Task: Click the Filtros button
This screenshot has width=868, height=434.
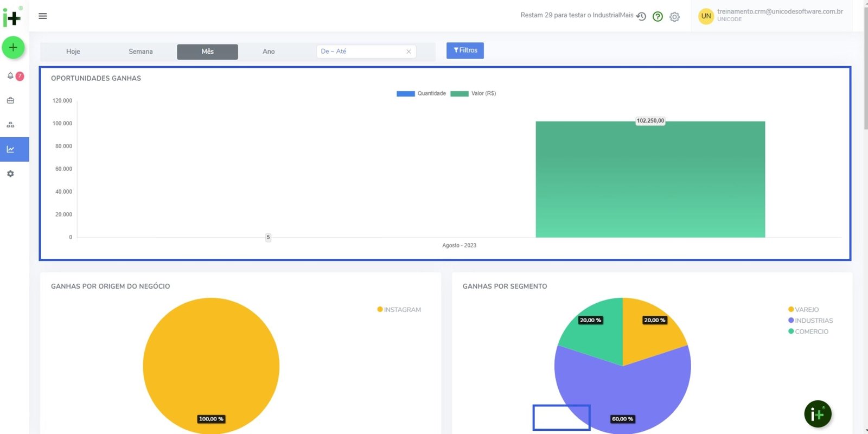Action: tap(465, 50)
